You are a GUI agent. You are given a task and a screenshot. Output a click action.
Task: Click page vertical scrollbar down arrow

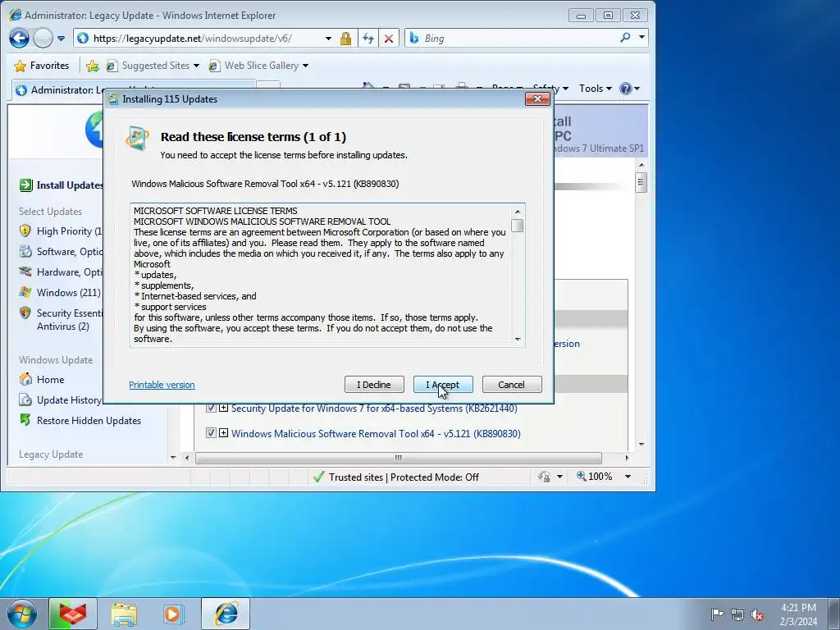click(641, 445)
